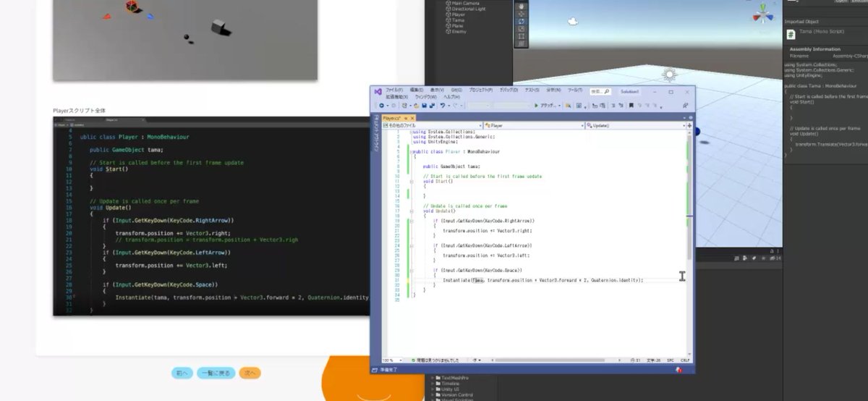The image size is (868, 401).
Task: Click the 一覧に戻る button on the web page
Action: click(216, 373)
